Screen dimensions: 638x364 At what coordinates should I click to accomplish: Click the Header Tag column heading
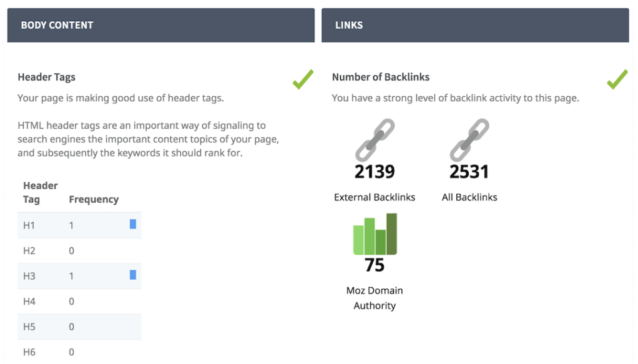pyautogui.click(x=41, y=192)
